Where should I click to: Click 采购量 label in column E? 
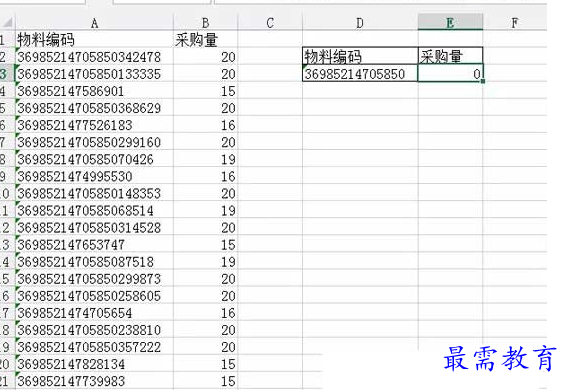450,56
